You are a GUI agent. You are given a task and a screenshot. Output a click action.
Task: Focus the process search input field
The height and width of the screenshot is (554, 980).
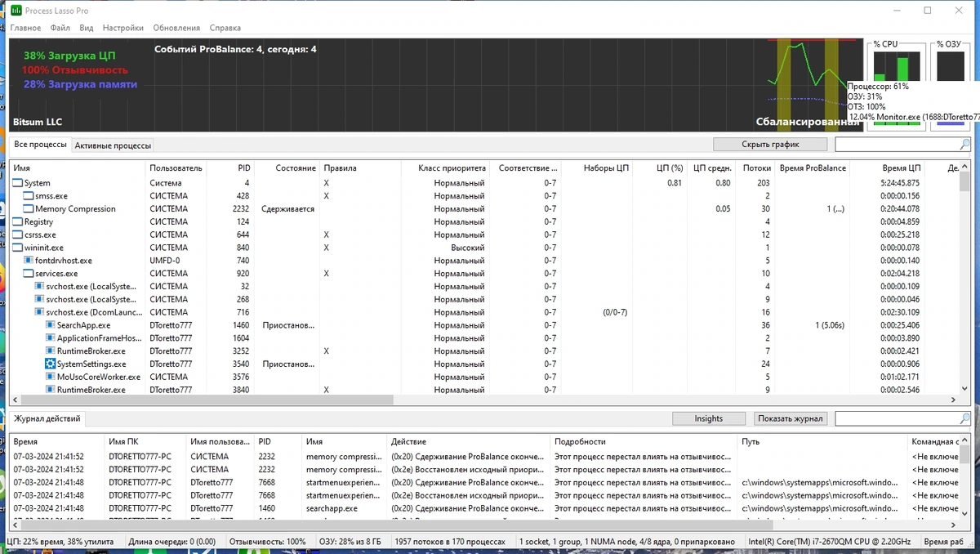tap(897, 145)
